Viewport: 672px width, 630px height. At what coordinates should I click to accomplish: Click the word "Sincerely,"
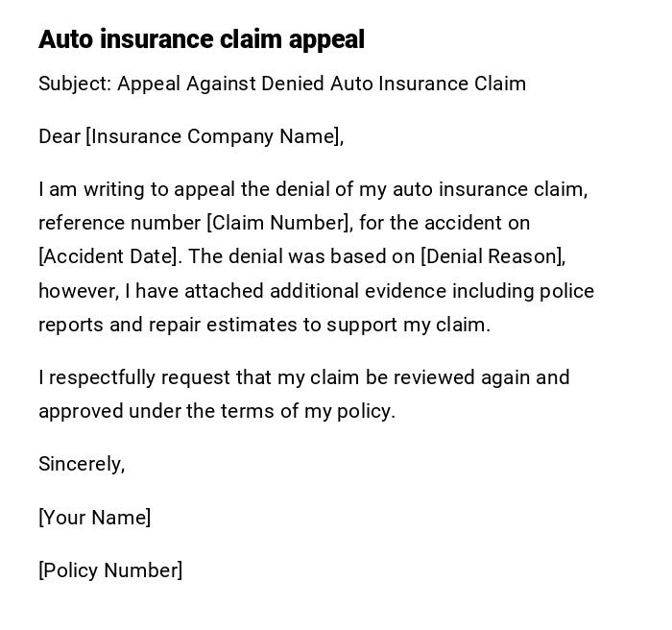(x=82, y=464)
